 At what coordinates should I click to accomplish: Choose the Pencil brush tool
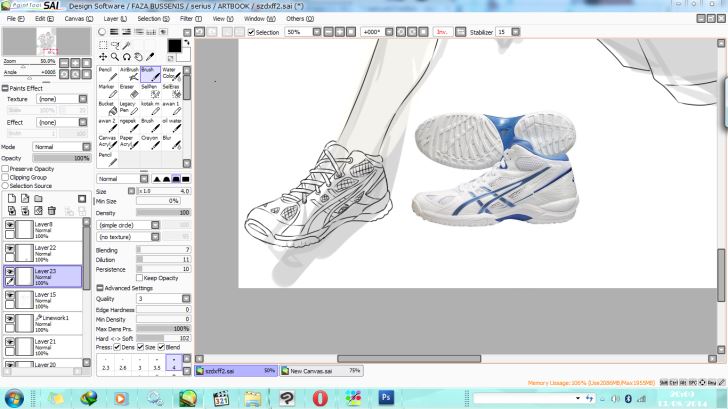pos(107,74)
